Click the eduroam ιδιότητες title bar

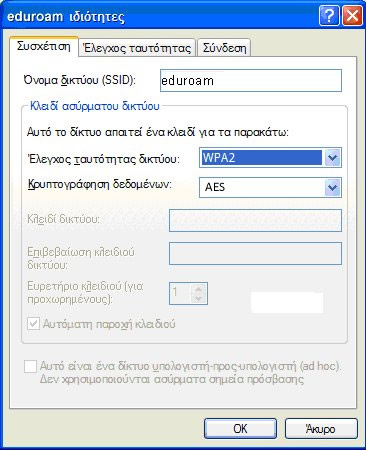click(160, 16)
